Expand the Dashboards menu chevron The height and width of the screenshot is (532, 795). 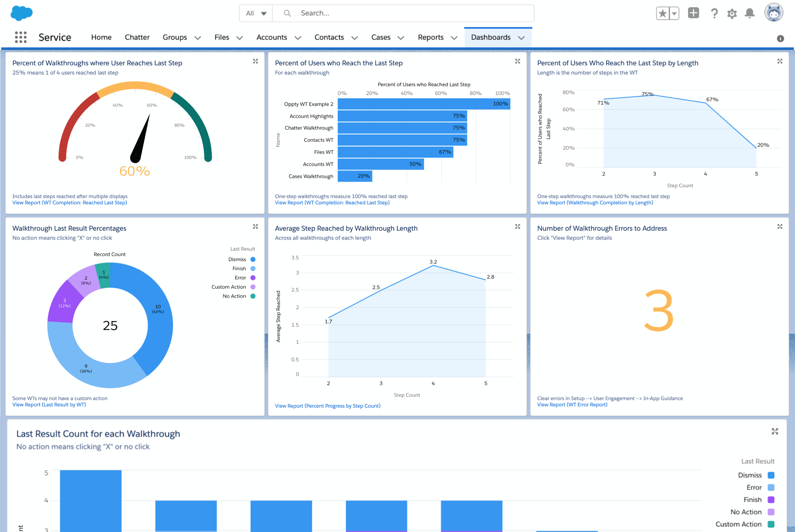pyautogui.click(x=522, y=38)
